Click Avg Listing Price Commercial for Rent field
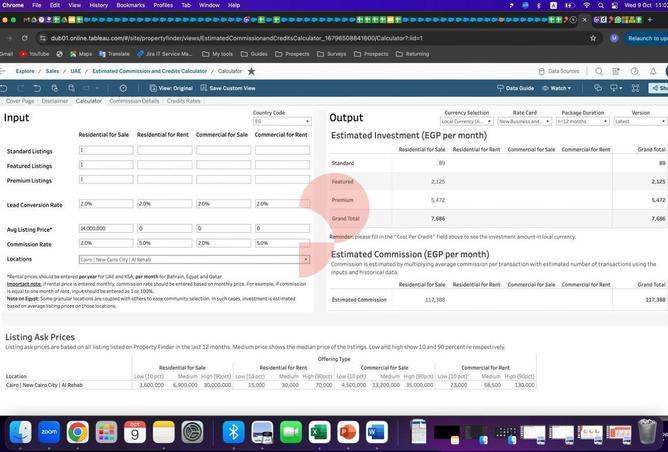Viewport: 668px width, 452px height. [282, 228]
